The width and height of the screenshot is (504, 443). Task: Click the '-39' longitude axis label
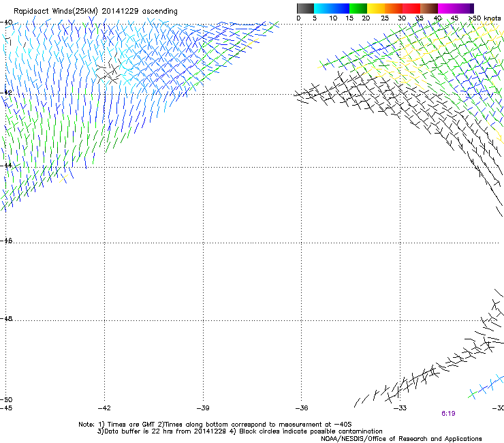tap(203, 408)
